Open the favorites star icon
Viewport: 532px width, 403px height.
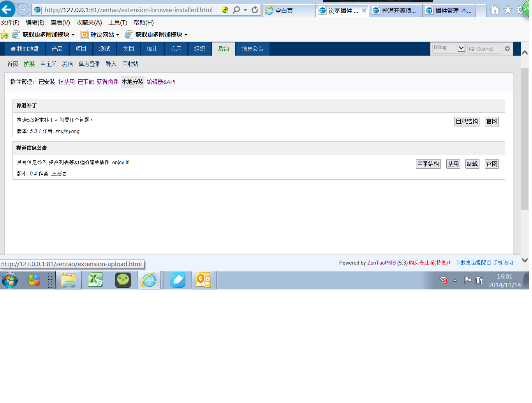click(508, 10)
